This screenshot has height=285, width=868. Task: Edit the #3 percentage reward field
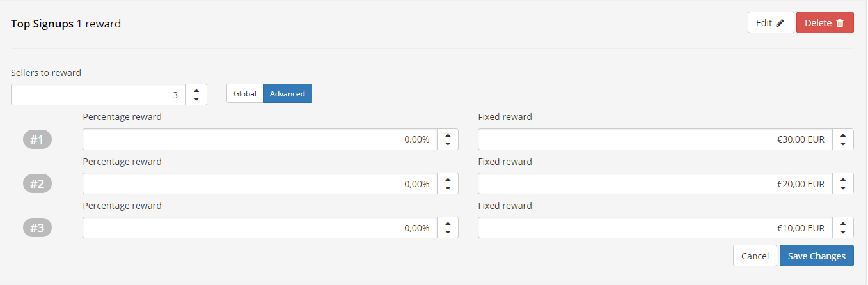pyautogui.click(x=260, y=227)
